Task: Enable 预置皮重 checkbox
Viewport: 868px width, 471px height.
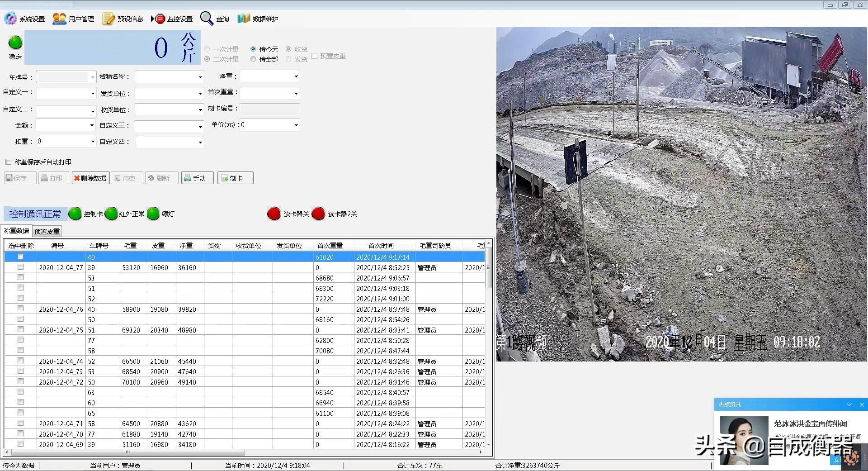Action: tap(314, 56)
